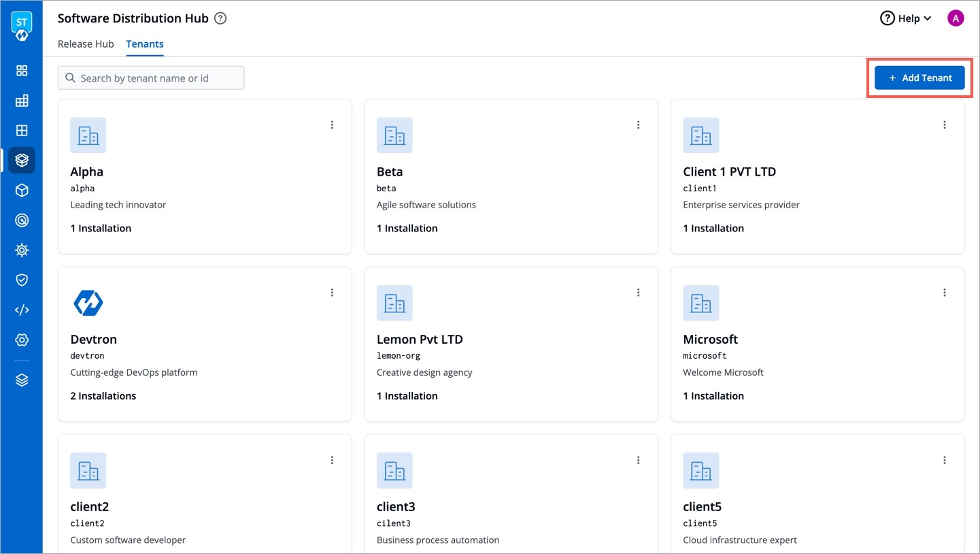Click the Software Distribution Hub sidebar icon
980x554 pixels.
coord(22,160)
